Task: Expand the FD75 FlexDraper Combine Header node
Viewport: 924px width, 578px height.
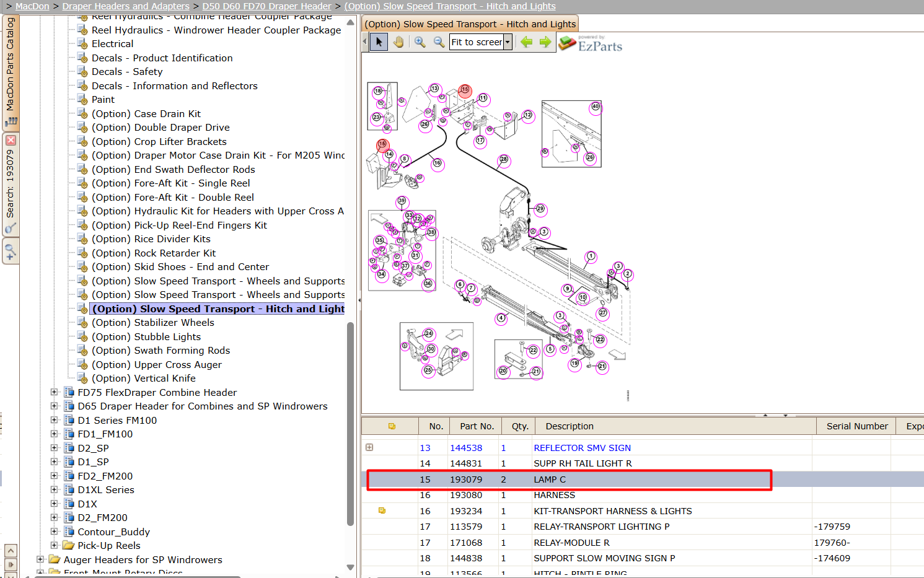Action: [x=54, y=392]
